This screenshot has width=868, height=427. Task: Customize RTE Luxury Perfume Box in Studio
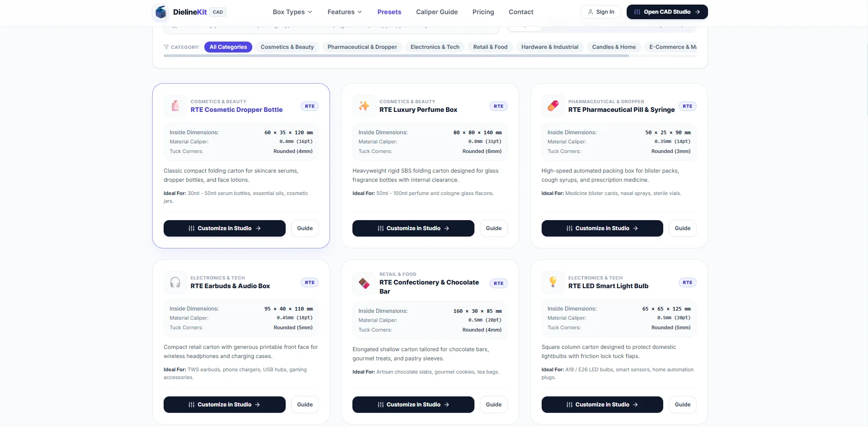click(413, 228)
